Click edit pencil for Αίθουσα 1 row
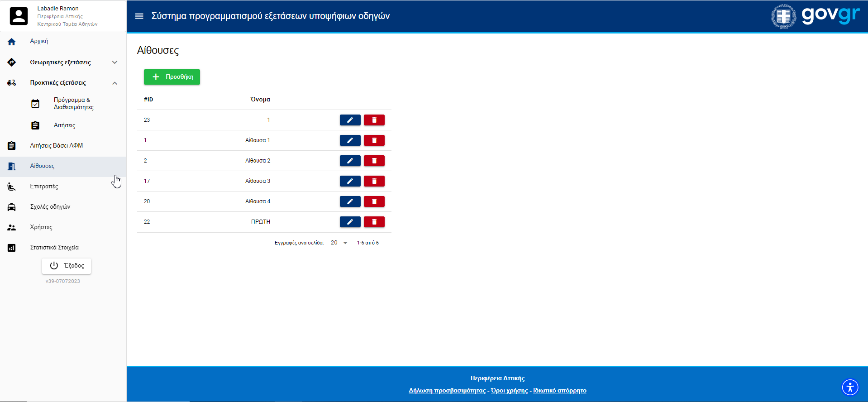The width and height of the screenshot is (868, 402). click(350, 140)
